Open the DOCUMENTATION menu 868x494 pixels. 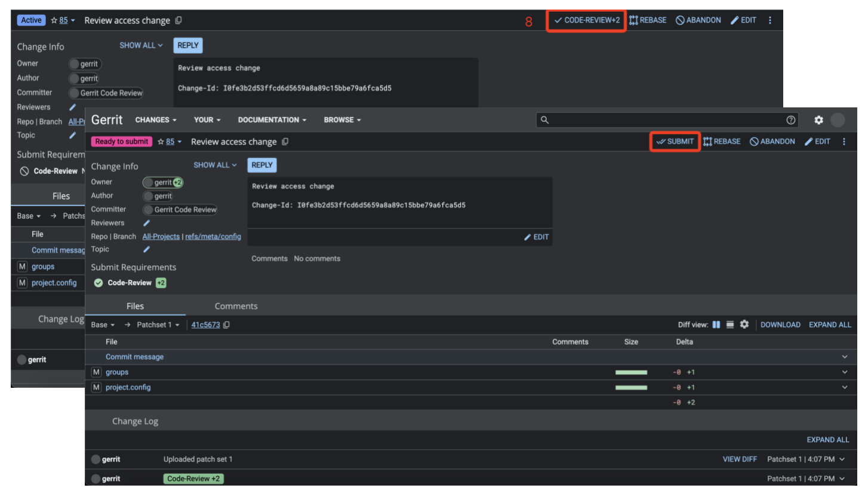click(272, 120)
